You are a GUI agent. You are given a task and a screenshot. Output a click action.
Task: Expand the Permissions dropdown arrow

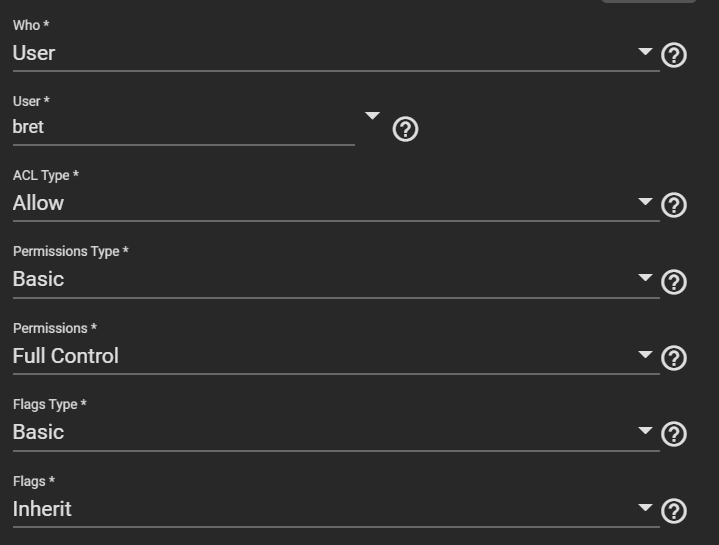645,355
